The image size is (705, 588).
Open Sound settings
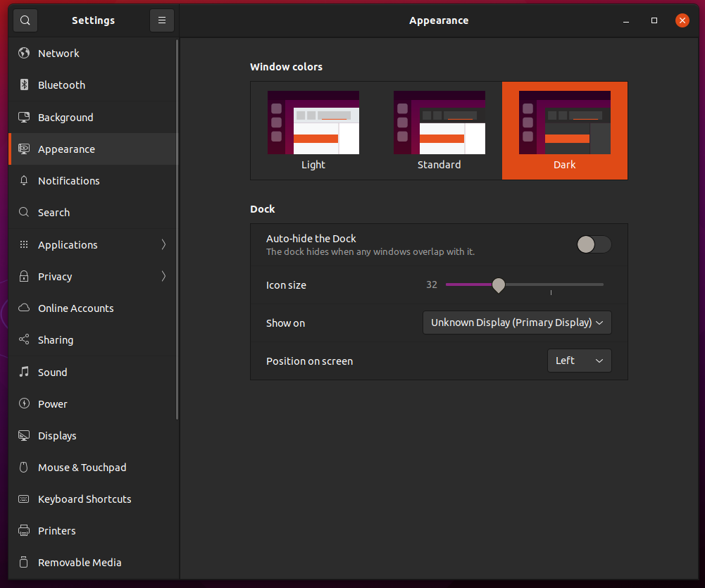(x=93, y=373)
